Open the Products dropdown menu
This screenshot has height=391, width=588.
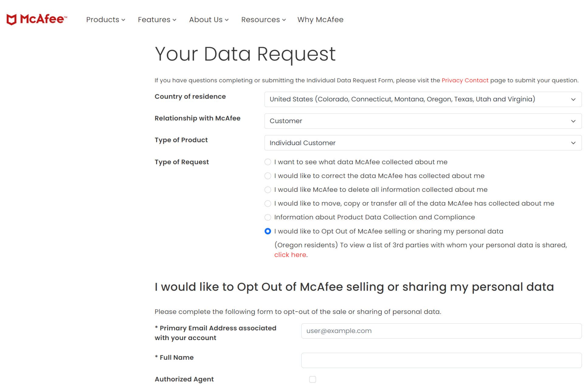coord(105,19)
